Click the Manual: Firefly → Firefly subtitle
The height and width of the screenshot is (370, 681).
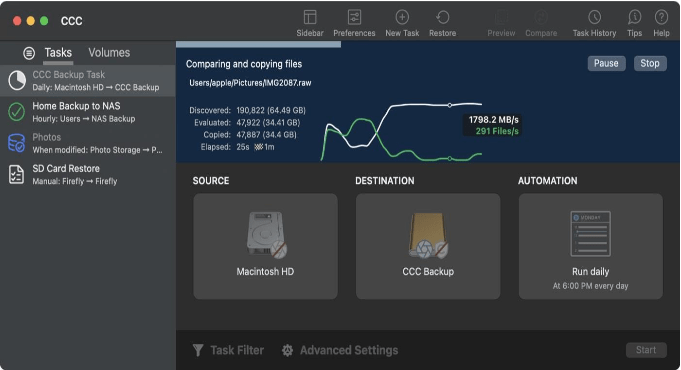tap(75, 181)
